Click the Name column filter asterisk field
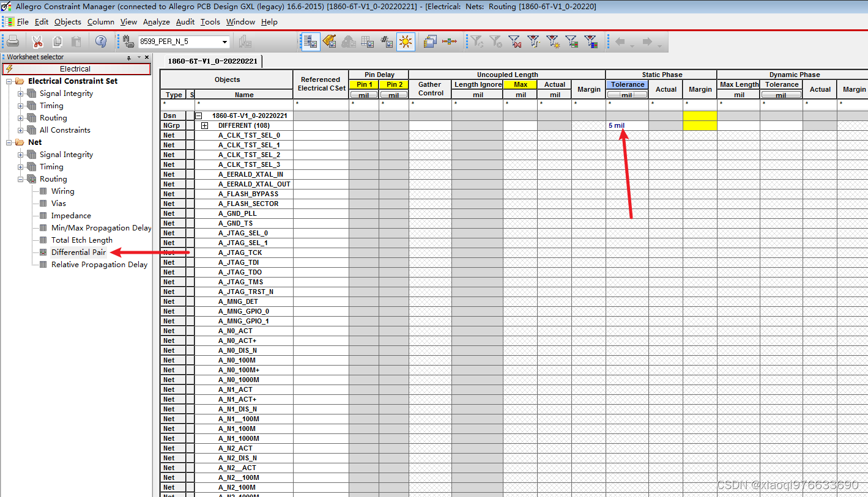Viewport: 868px width, 497px height. (x=244, y=105)
